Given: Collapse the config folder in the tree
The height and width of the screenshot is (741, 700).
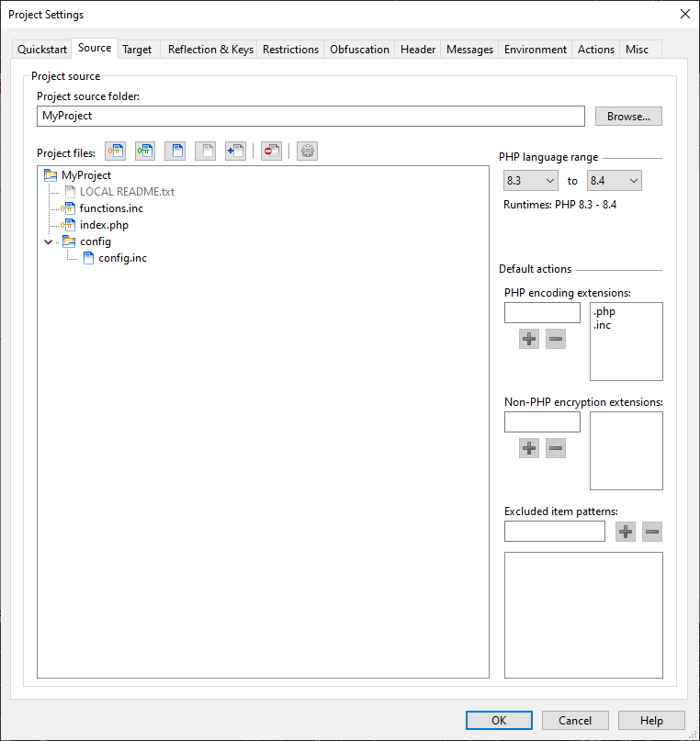Looking at the screenshot, I should (49, 242).
